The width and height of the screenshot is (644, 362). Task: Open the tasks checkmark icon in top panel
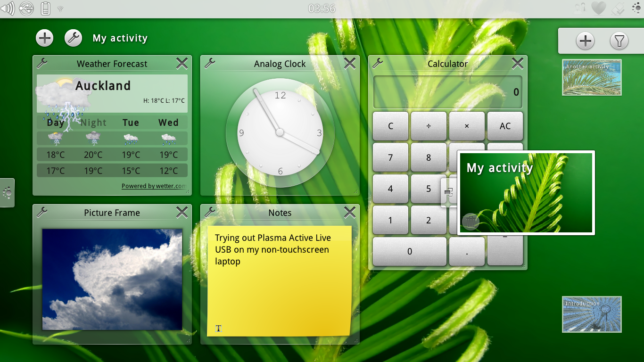[618, 8]
